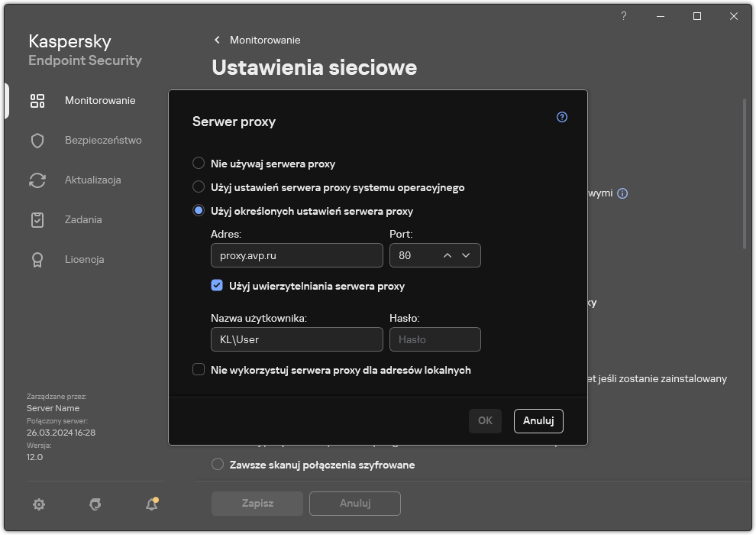Select the Monitorowanie grid icon in sidebar
This screenshot has width=756, height=535.
37,100
